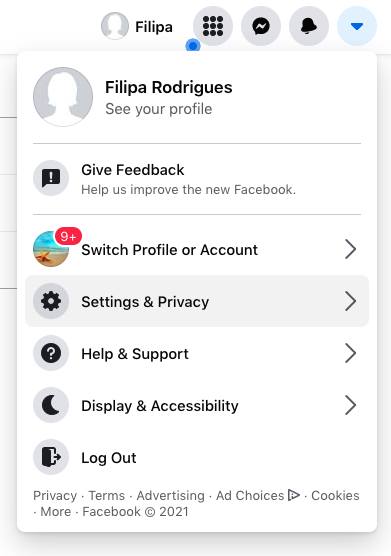Open the notifications bell icon
The width and height of the screenshot is (391, 556).
[309, 26]
